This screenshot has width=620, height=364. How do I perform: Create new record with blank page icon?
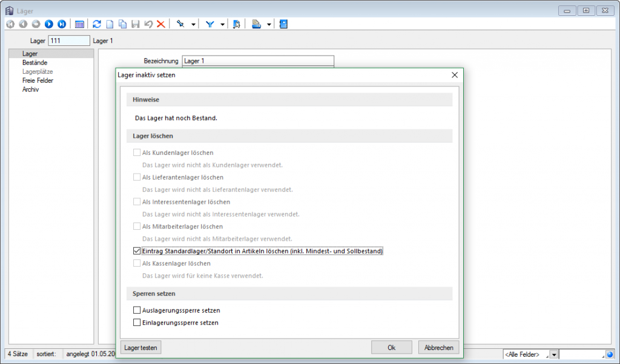[110, 24]
